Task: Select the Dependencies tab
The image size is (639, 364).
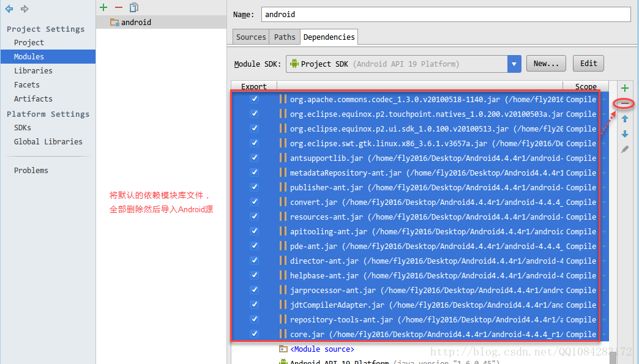Action: point(329,37)
